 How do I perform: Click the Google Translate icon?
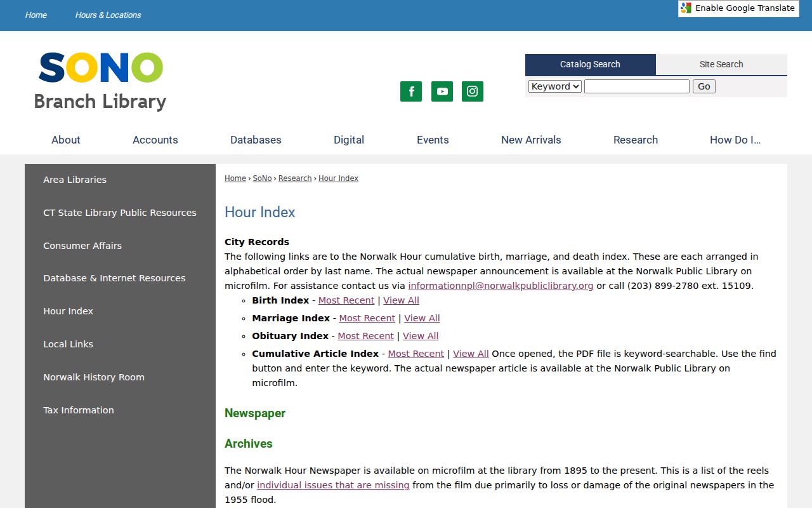click(686, 8)
